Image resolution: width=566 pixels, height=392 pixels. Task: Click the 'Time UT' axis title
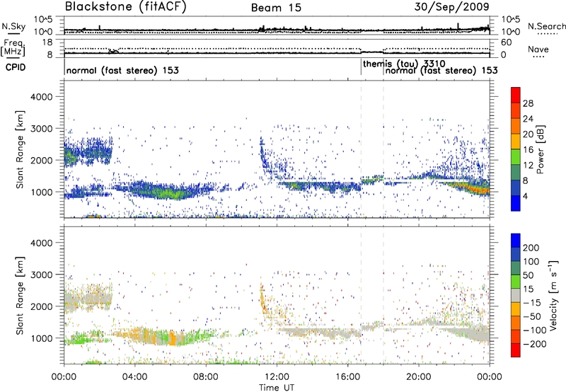pos(277,388)
